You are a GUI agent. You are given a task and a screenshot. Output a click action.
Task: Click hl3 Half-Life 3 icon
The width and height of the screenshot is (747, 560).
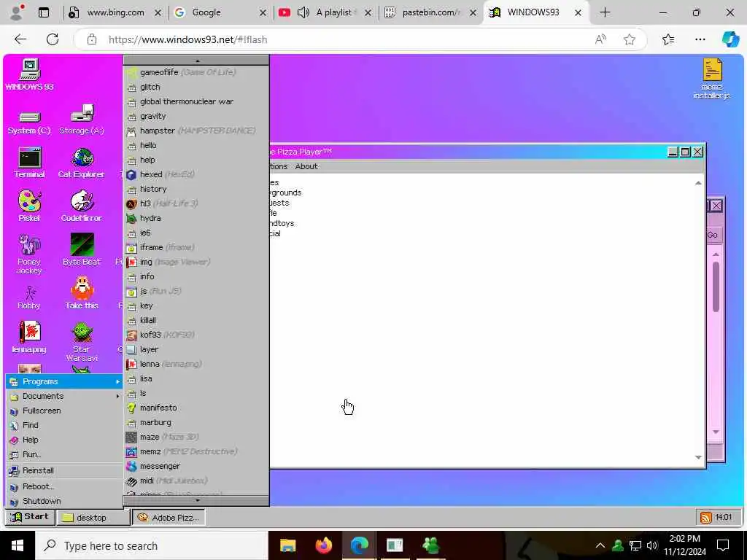[x=131, y=204]
